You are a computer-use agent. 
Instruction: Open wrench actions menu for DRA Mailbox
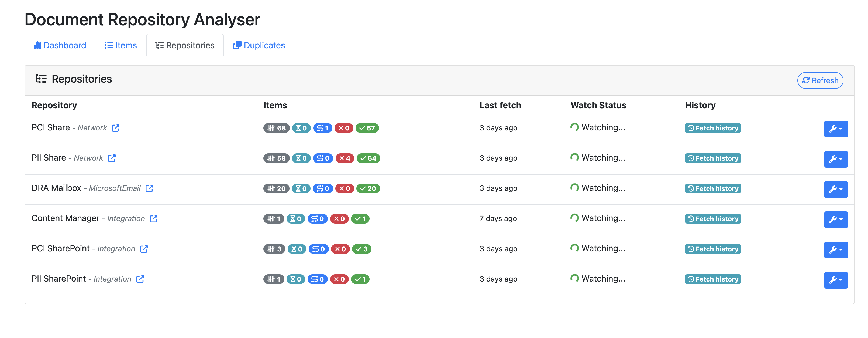click(835, 189)
